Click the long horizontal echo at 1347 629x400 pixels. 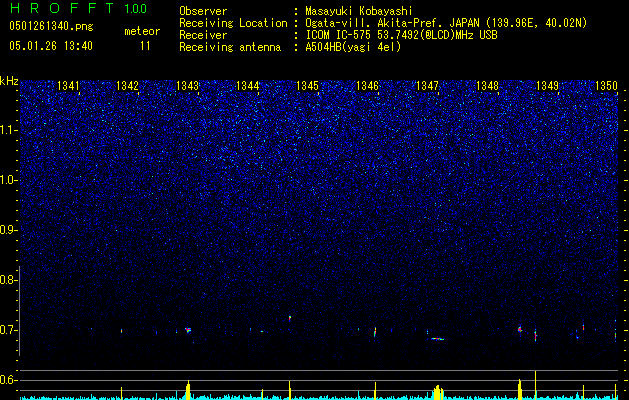click(438, 339)
